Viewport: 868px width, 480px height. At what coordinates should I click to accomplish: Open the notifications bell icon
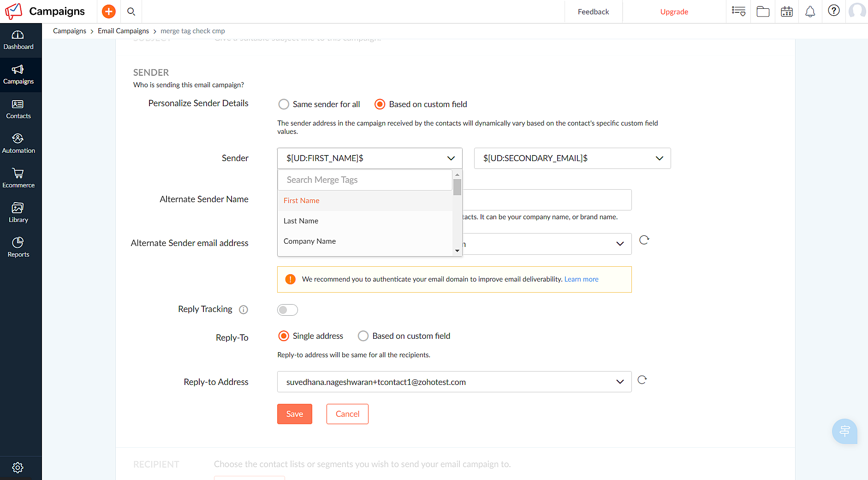[810, 12]
